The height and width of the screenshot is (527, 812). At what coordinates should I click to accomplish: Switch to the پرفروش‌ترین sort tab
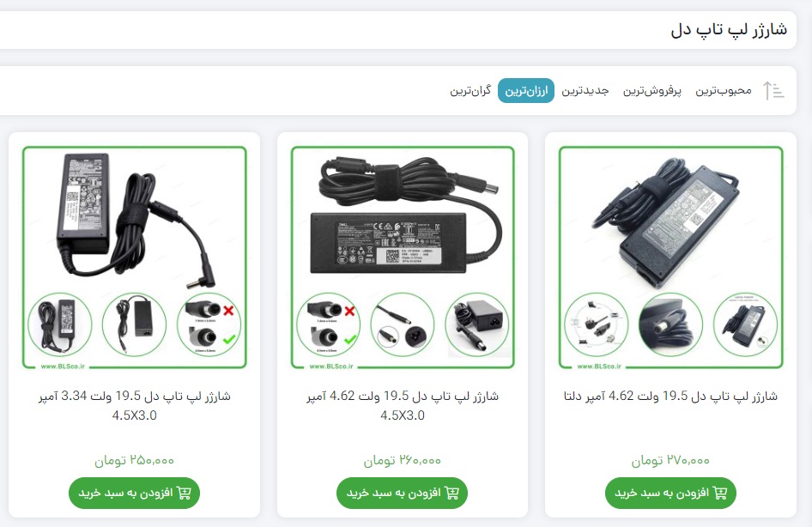click(652, 91)
